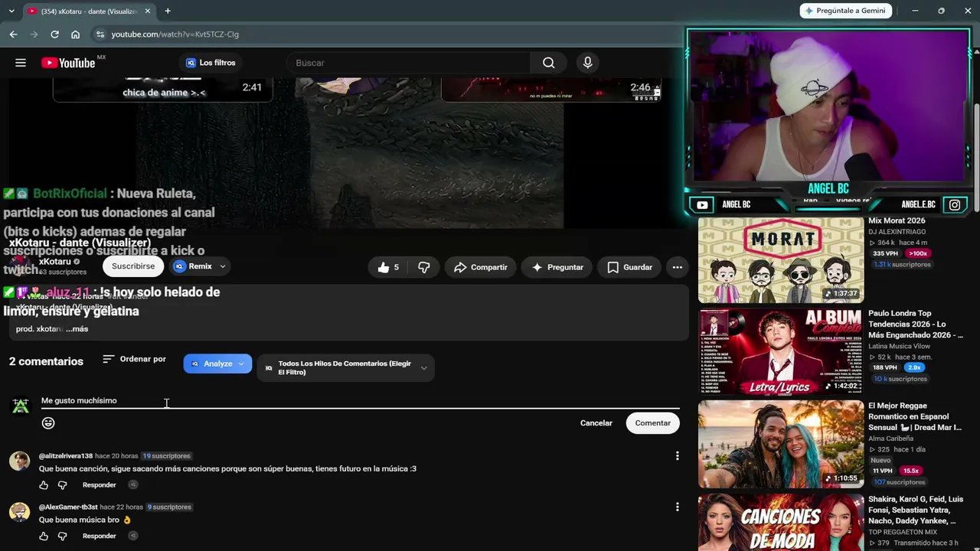Open the Analyze dropdown

(217, 364)
